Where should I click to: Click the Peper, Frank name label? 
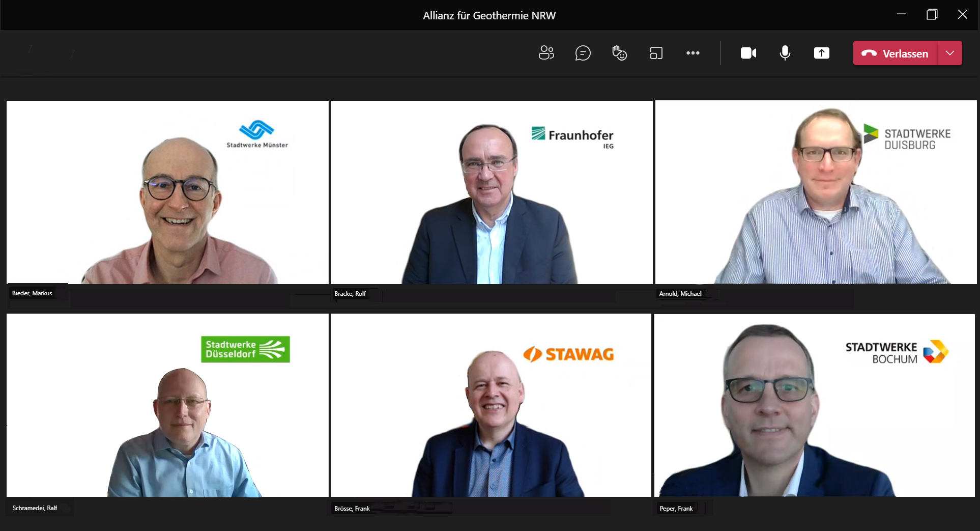tap(676, 509)
